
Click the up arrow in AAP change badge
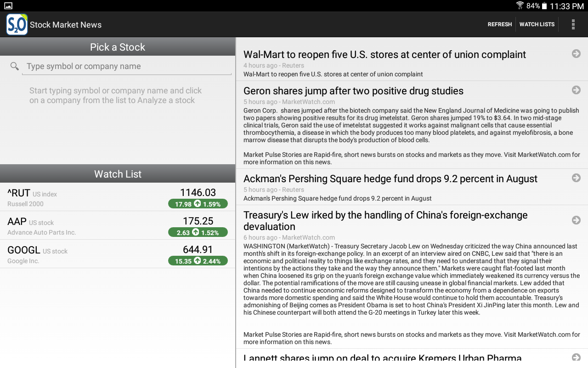point(196,232)
